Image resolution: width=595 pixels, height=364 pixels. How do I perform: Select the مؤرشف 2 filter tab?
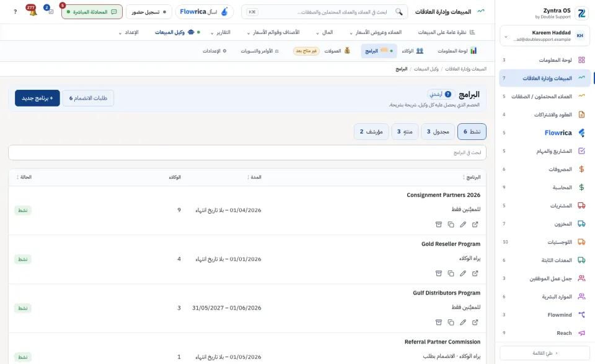371,132
